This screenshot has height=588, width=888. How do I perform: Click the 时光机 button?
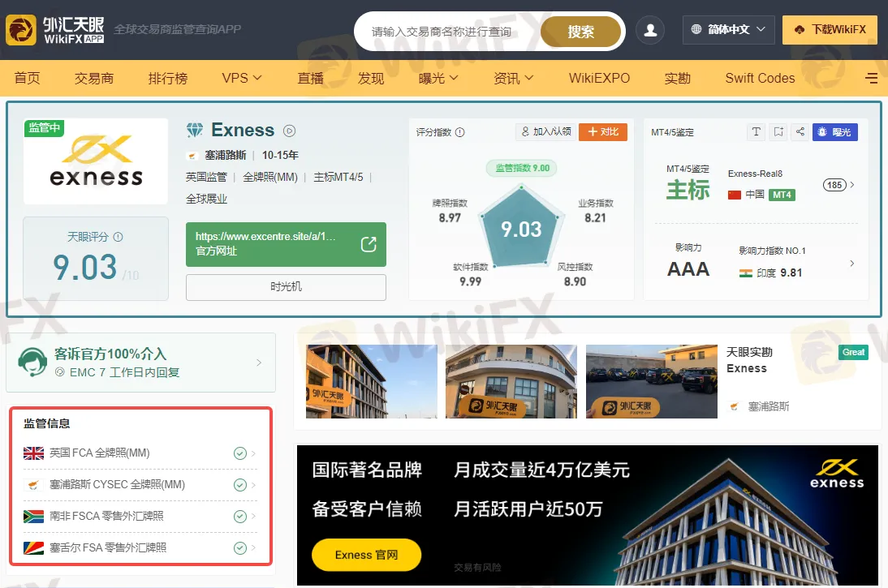(286, 287)
